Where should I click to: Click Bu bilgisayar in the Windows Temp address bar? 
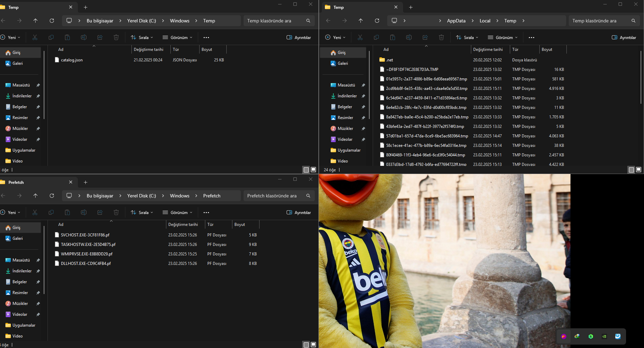point(100,21)
